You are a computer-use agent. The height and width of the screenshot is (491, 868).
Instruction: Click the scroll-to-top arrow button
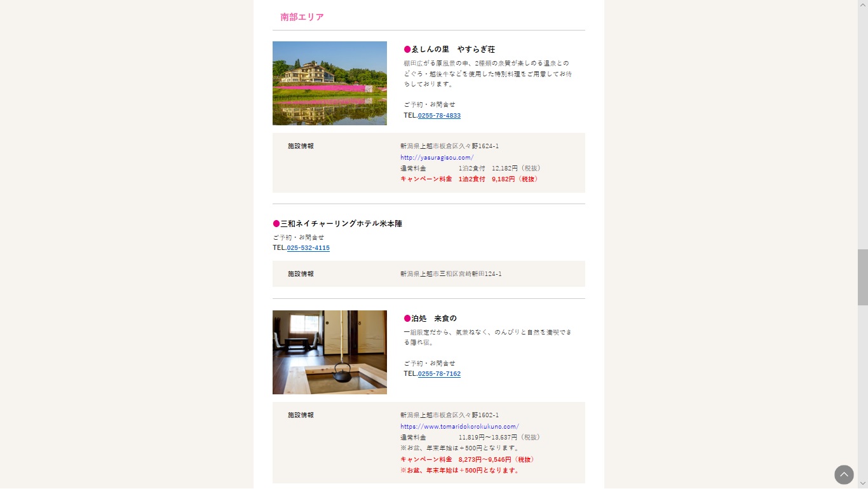pos(844,474)
